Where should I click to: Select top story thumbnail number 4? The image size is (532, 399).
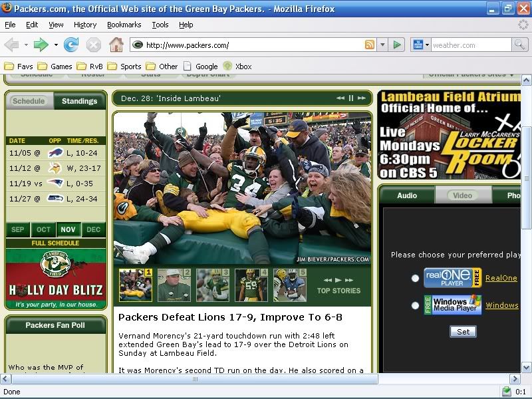coord(251,285)
